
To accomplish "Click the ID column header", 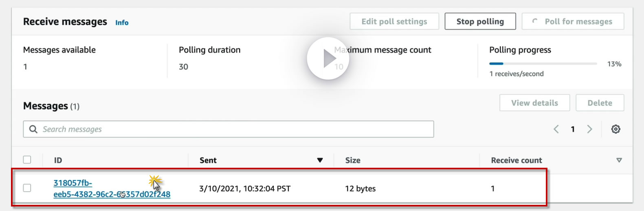I will (58, 160).
